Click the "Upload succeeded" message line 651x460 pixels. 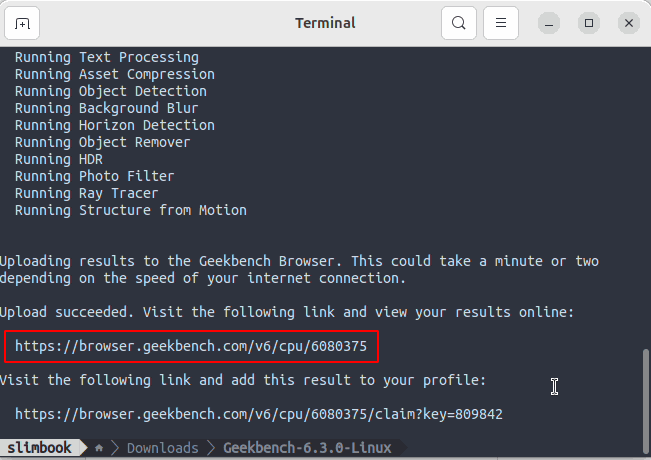[x=287, y=312]
